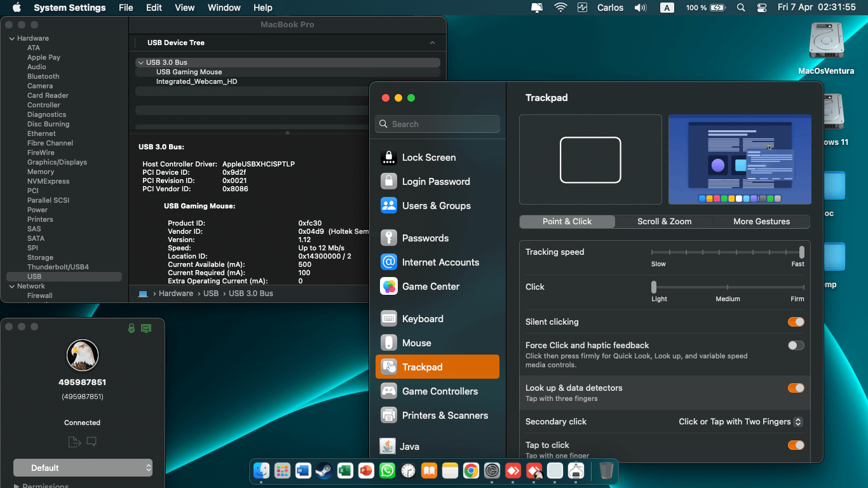The width and height of the screenshot is (868, 488).
Task: Open Game Center settings
Action: click(437, 287)
